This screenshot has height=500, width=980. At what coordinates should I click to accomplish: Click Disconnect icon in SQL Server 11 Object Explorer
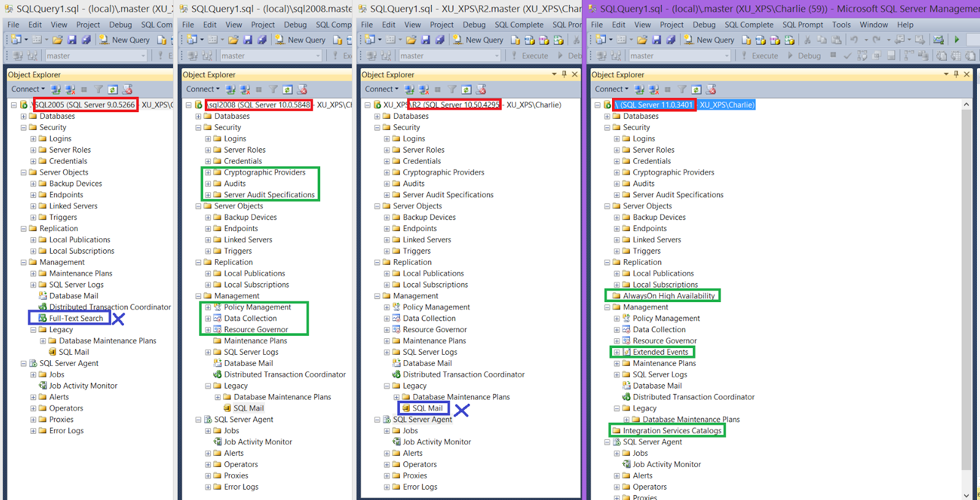click(654, 89)
